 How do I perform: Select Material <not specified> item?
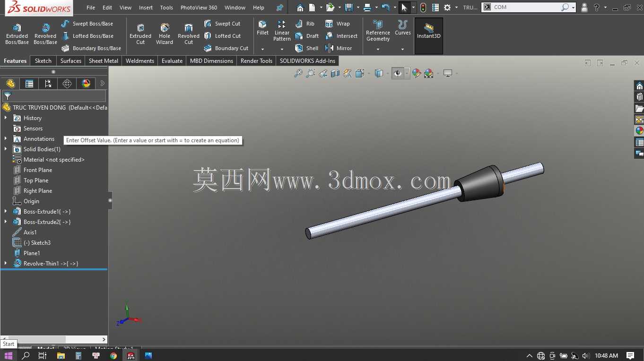(54, 160)
